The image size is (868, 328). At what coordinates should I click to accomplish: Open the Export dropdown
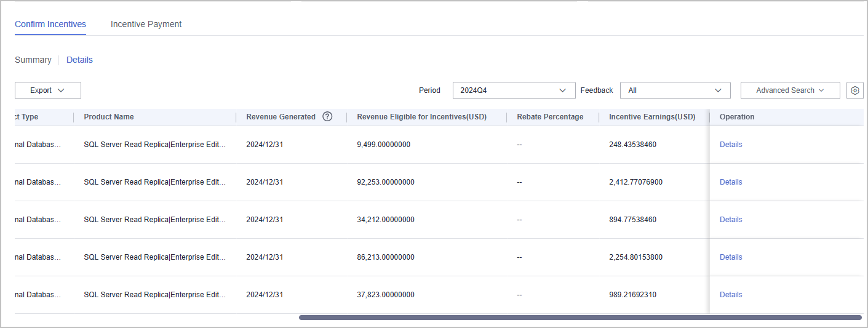(x=48, y=90)
